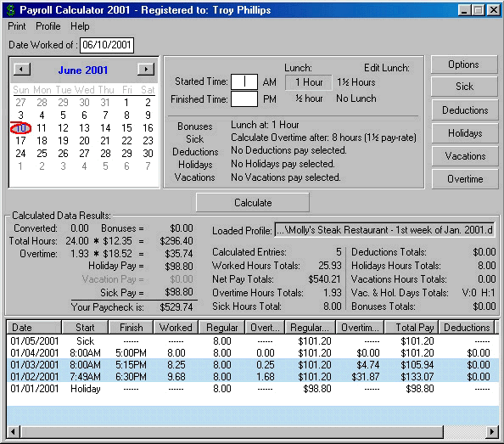
Task: Open the Profile menu
Action: (48, 26)
